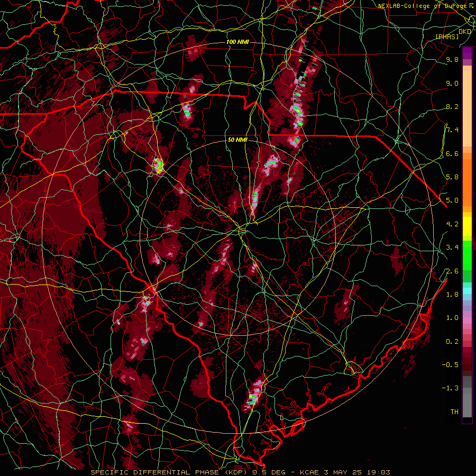Screen dimensions: 476x476
Task: Click the TH label on the legend
Action: [454, 412]
